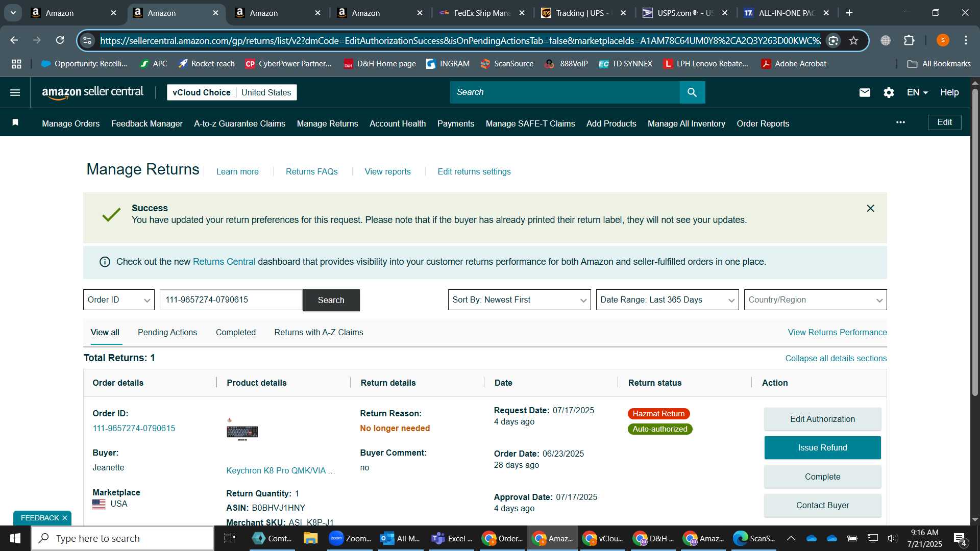980x551 pixels.
Task: Open the EN language dropdown
Action: [x=917, y=92]
